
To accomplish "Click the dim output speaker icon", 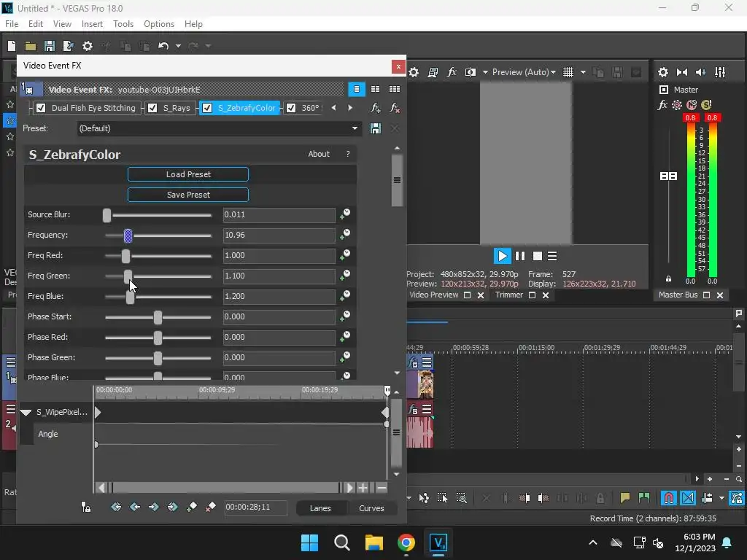I will (x=701, y=72).
